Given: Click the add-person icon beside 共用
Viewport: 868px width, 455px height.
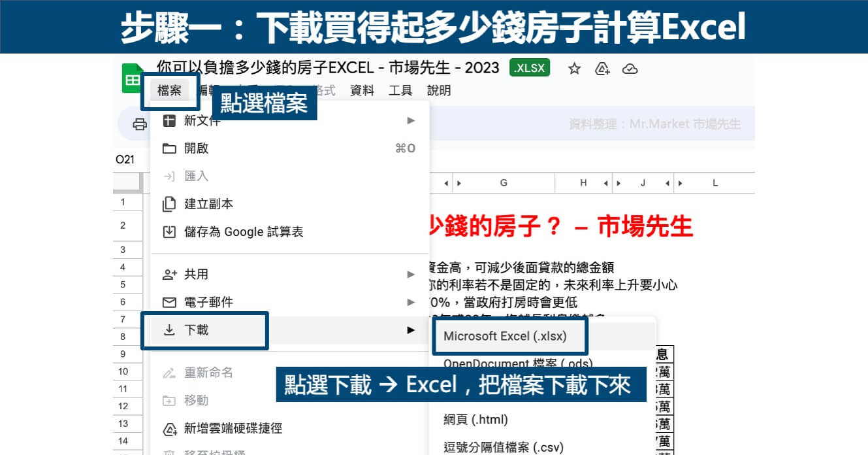Looking at the screenshot, I should [169, 275].
